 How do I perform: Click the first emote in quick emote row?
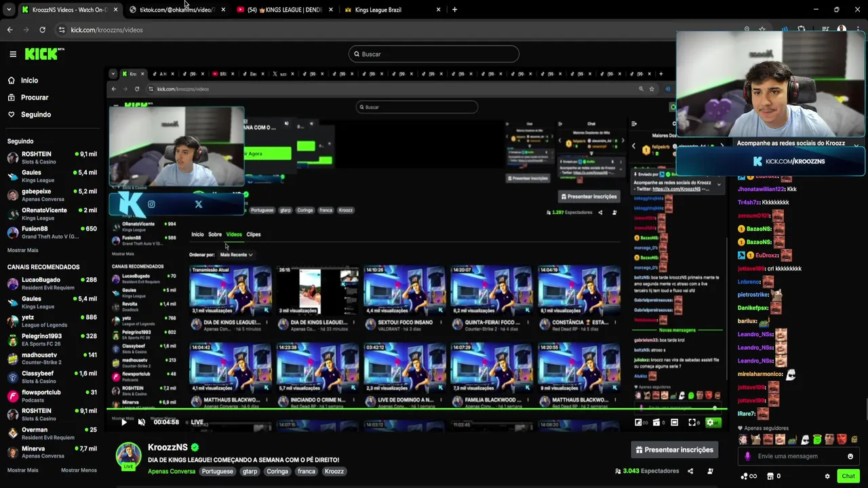pyautogui.click(x=744, y=440)
